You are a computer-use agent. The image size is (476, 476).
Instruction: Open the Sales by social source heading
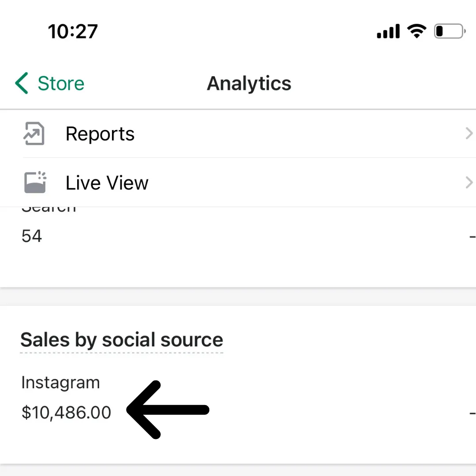122,340
